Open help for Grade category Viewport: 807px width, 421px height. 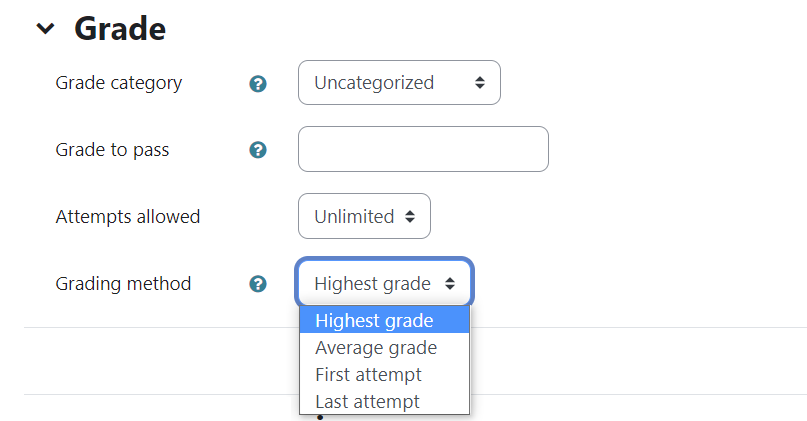tap(258, 83)
